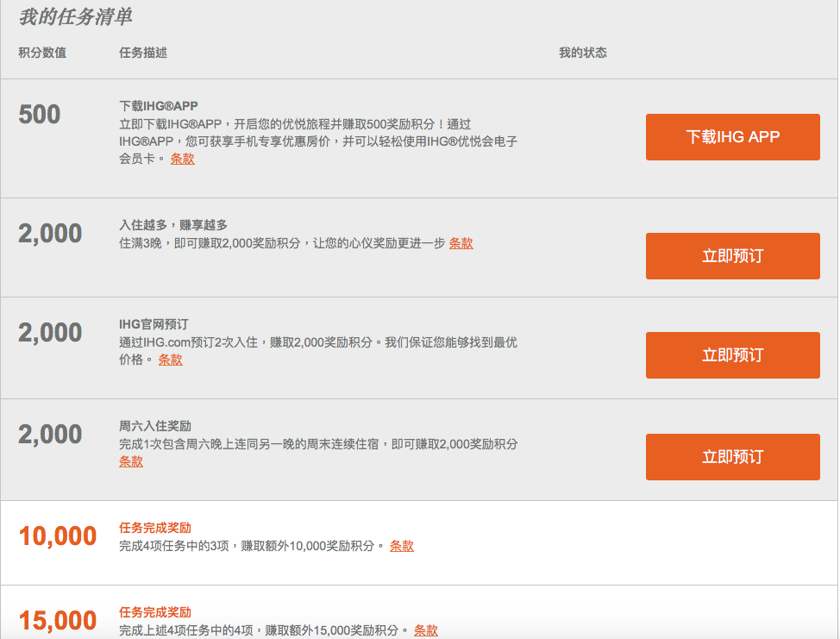The height and width of the screenshot is (639, 840).
Task: Click the 500 points value
Action: tap(40, 114)
